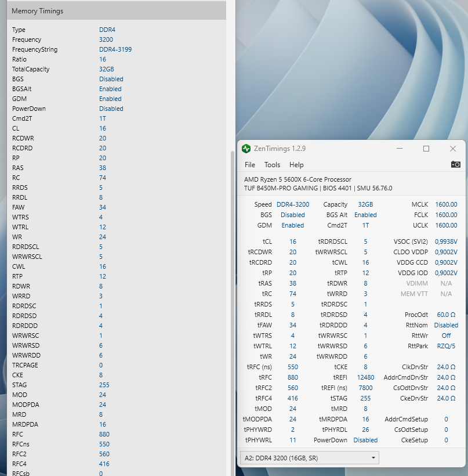
Task: Open the Help menu in ZenTimings
Action: point(296,165)
